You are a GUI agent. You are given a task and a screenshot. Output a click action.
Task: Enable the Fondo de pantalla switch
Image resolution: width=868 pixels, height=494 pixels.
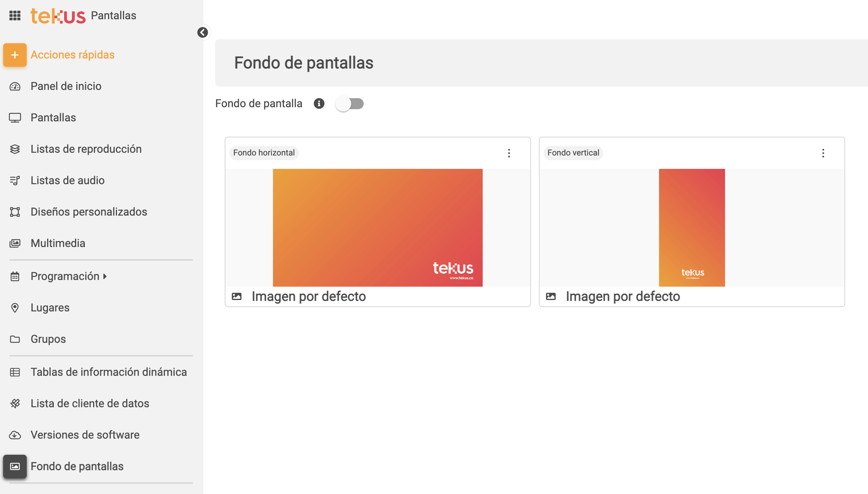pos(350,103)
